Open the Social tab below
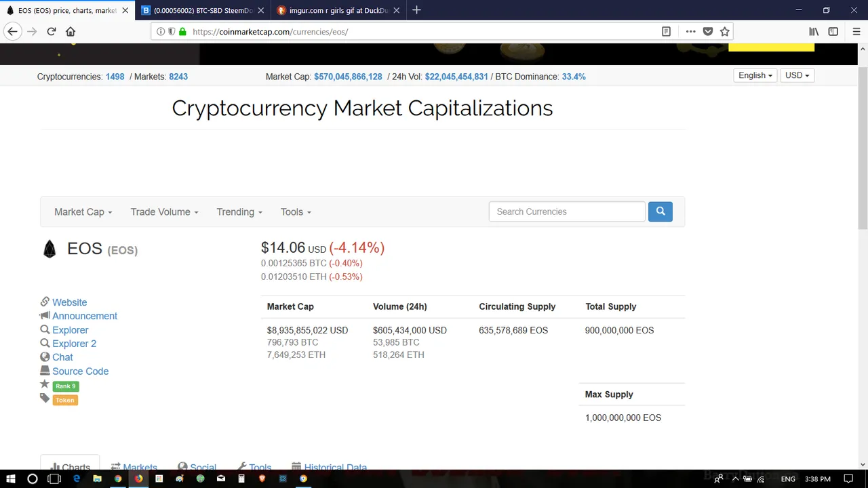868x488 pixels. click(197, 467)
